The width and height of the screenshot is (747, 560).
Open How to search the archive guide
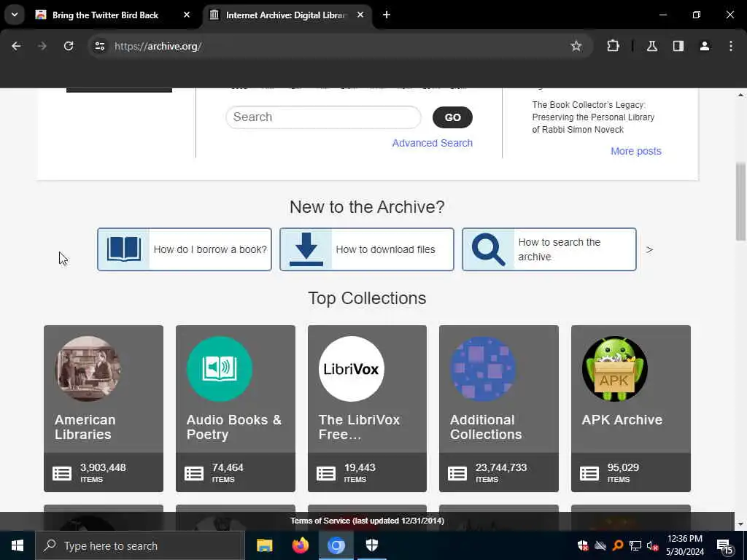549,249
